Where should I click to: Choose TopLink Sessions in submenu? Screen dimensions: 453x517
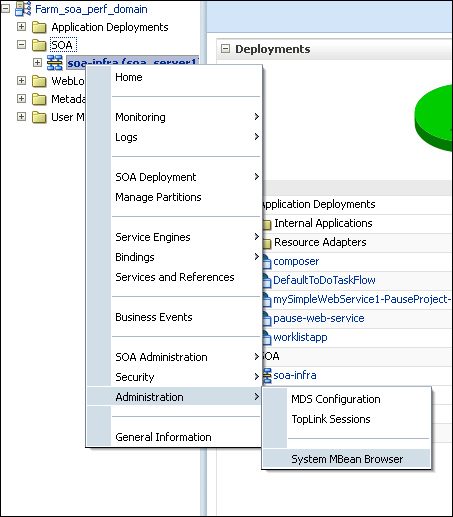(x=347, y=419)
